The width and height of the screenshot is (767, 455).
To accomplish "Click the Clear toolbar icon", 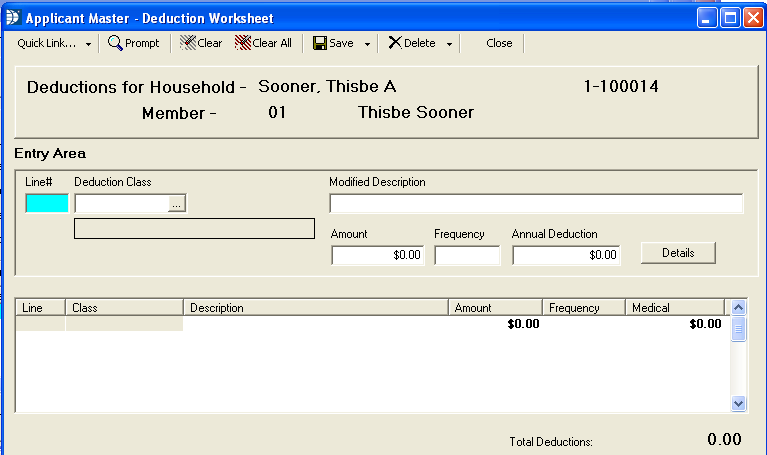I will (187, 43).
